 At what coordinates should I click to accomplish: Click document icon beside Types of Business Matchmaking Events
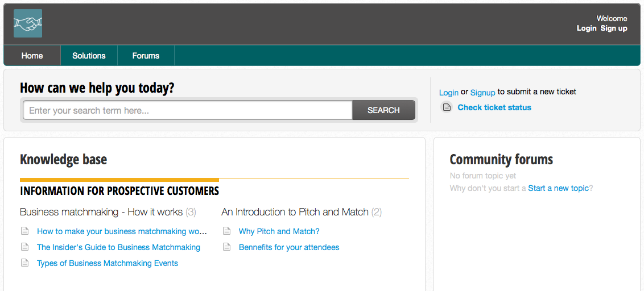pyautogui.click(x=25, y=263)
